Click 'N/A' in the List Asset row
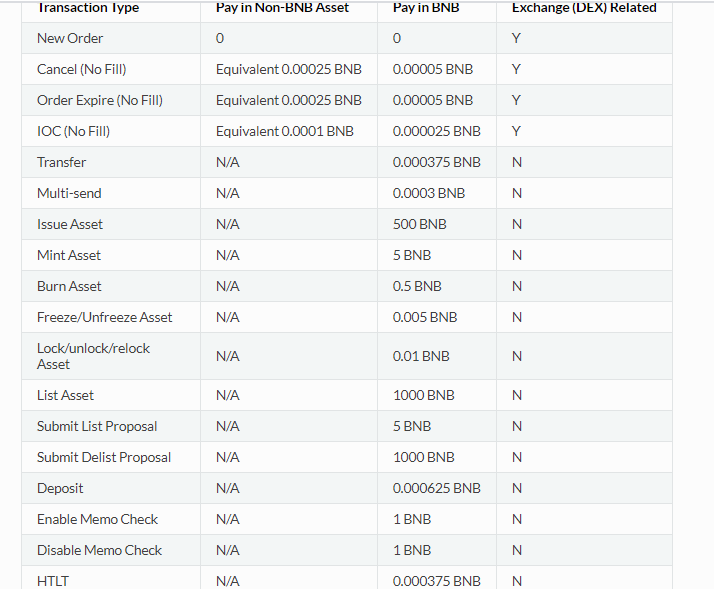This screenshot has height=589, width=714. [228, 395]
